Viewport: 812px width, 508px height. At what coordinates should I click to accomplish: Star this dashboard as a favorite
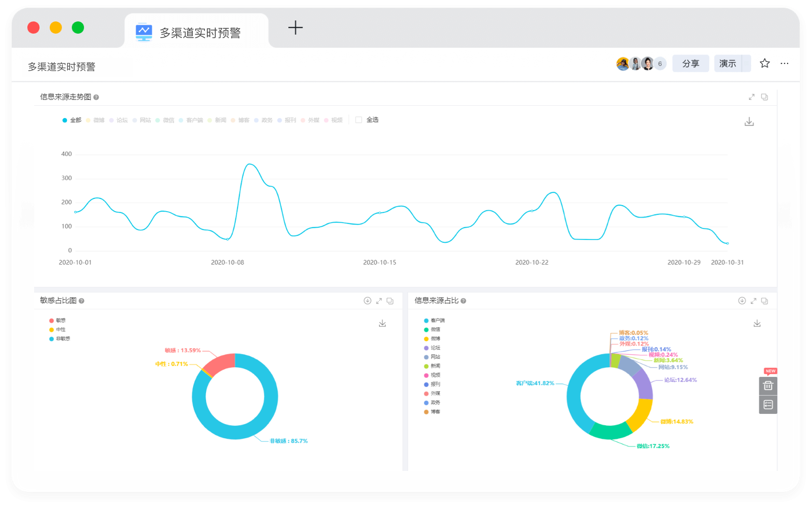(x=765, y=63)
